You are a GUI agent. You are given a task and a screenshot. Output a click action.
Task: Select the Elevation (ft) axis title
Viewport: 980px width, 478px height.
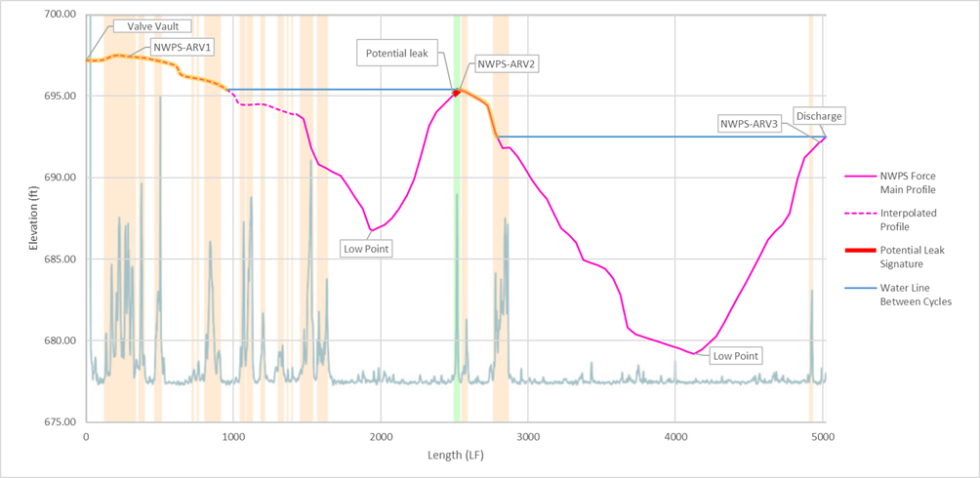(x=32, y=218)
